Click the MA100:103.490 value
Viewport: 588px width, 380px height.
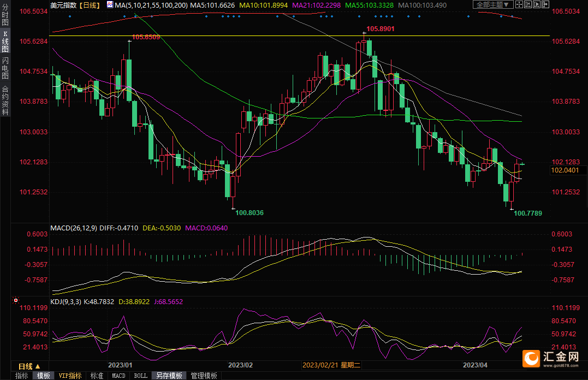click(422, 5)
